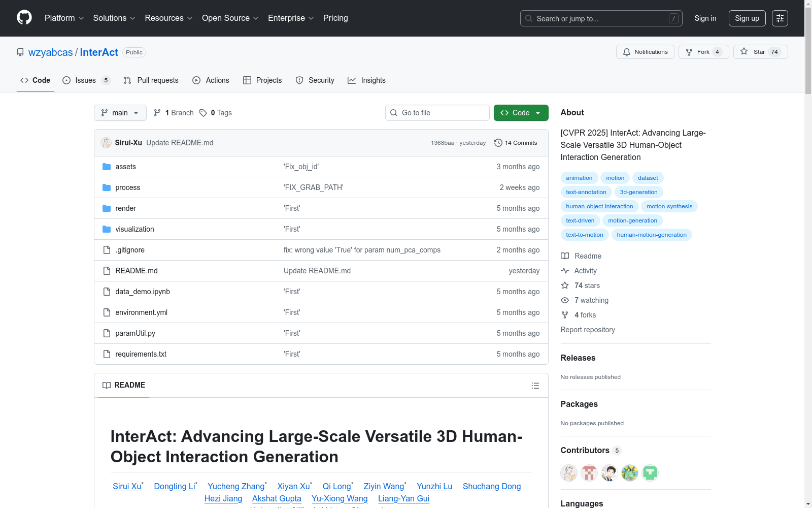The width and height of the screenshot is (812, 508).
Task: Click the animation topic tag
Action: (x=579, y=178)
